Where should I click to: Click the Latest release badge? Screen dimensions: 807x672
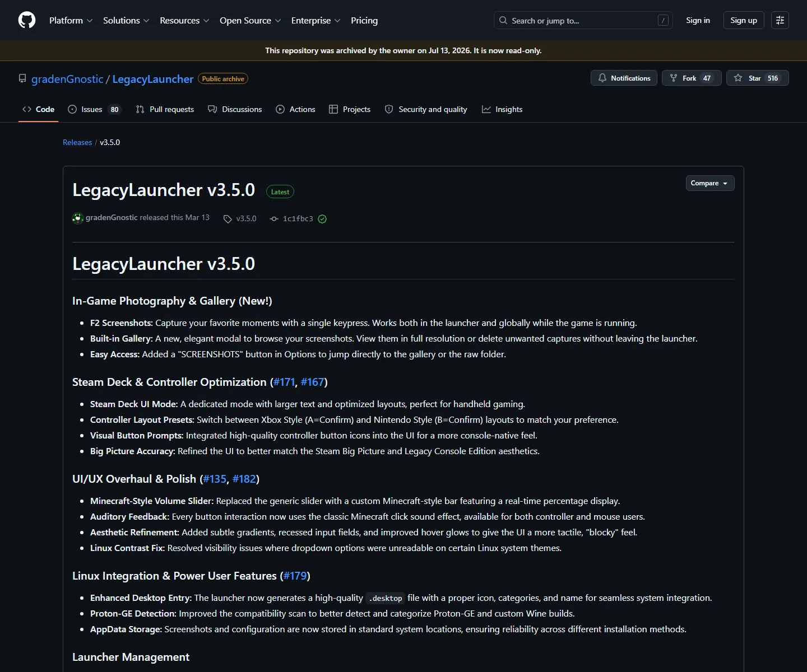pos(280,192)
